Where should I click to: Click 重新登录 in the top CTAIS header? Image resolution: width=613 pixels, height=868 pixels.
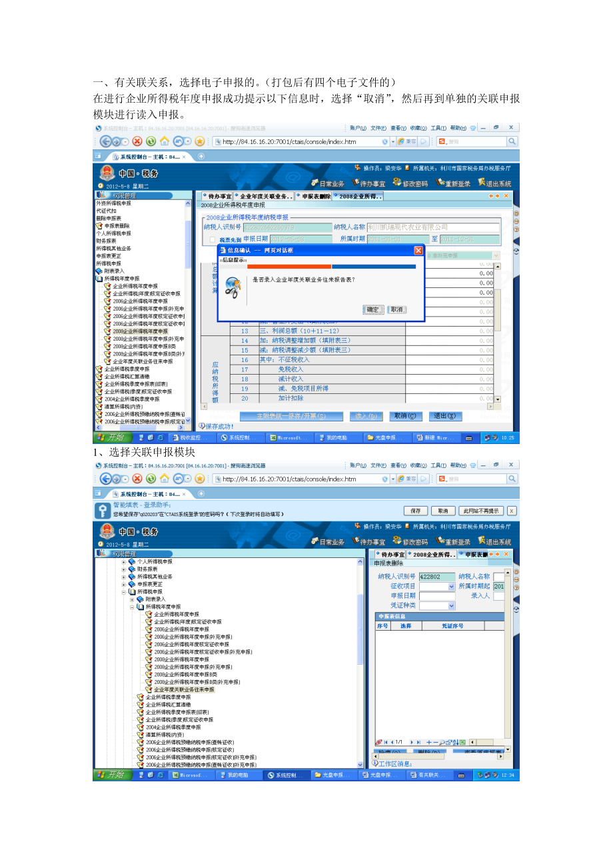click(453, 183)
